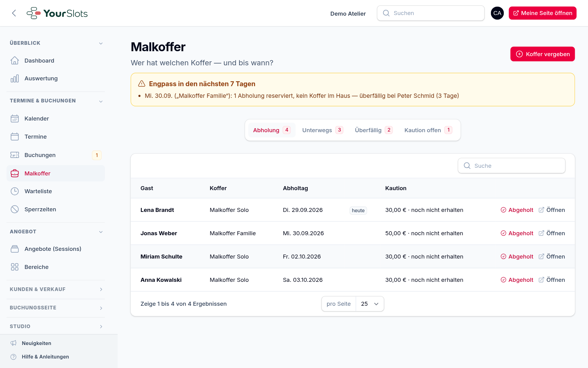Switch to the Überfällig tab

click(374, 130)
